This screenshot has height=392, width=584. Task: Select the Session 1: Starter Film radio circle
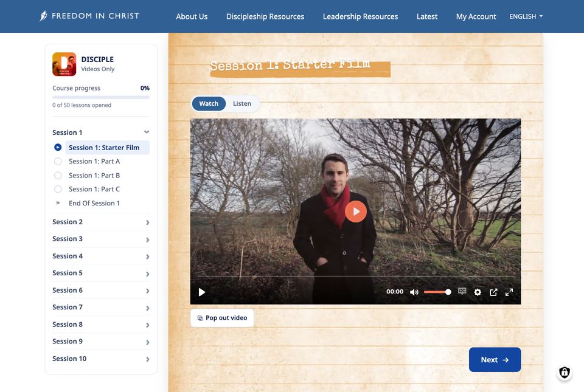click(58, 147)
